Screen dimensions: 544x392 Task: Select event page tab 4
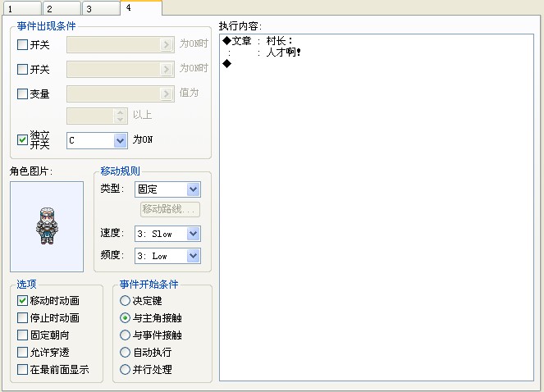(x=141, y=7)
